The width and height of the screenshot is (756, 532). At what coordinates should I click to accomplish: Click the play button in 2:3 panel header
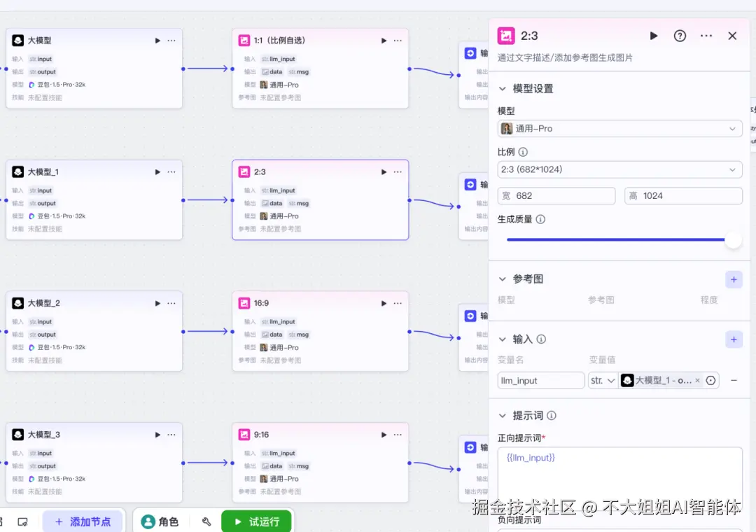(654, 36)
